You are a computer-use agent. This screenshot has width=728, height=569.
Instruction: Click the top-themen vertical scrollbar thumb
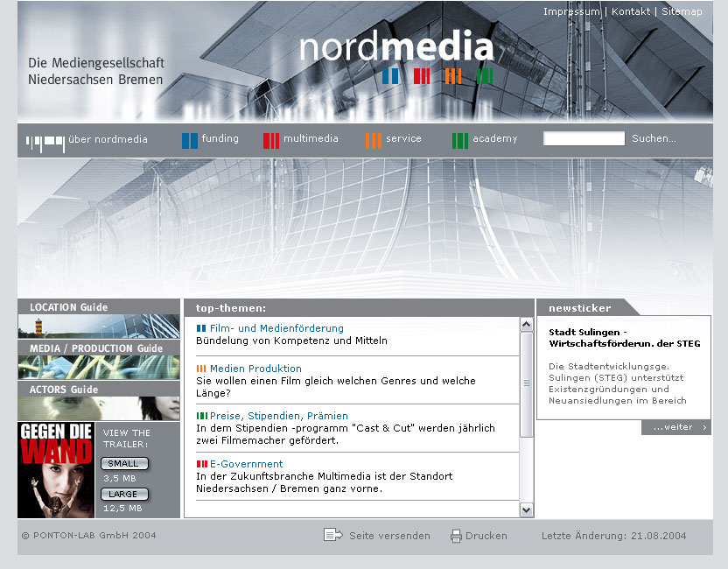tap(526, 385)
